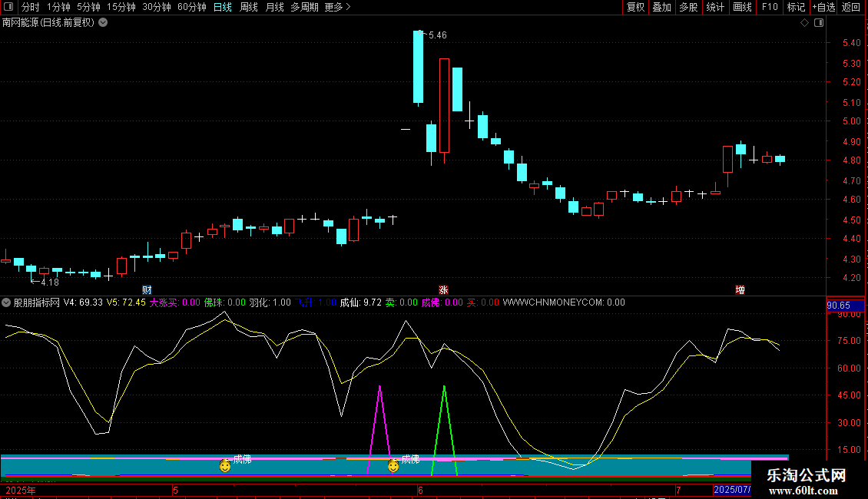Click the 5.46 peak candlestick
This screenshot has height=499, width=868.
pos(418,67)
